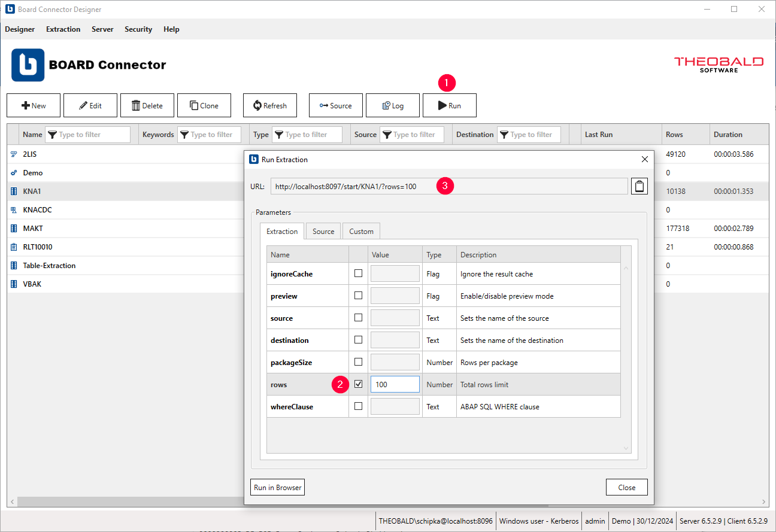This screenshot has height=532, width=776.
Task: Click the rows value input field
Action: tap(395, 384)
